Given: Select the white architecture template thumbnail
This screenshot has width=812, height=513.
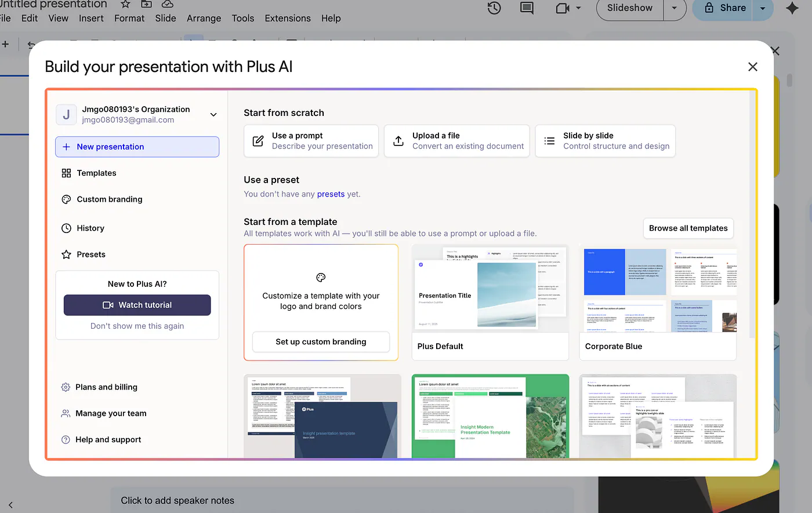Looking at the screenshot, I should (658, 416).
